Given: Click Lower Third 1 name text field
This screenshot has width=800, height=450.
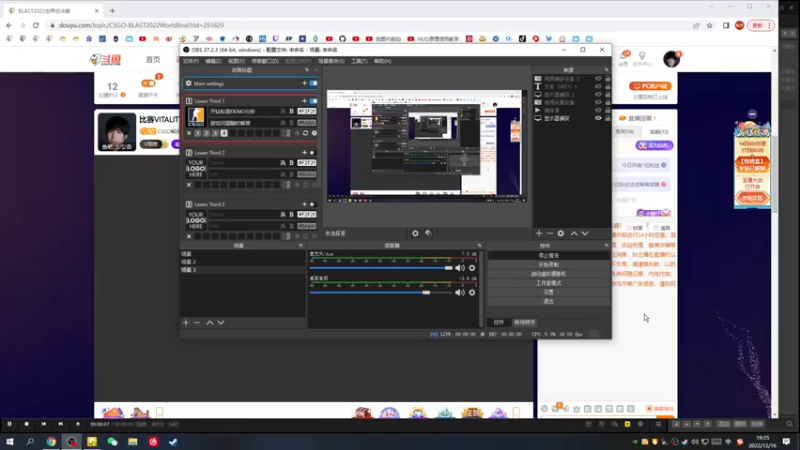Looking at the screenshot, I should (243, 111).
